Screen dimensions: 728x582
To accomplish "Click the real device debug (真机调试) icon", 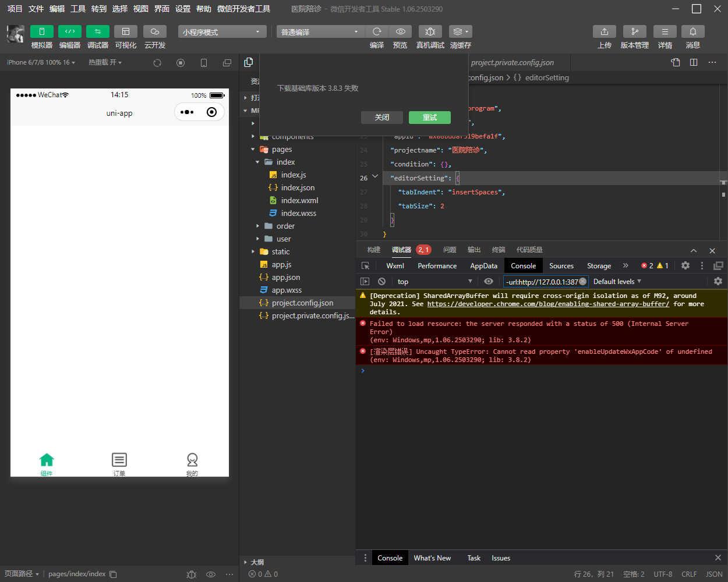I will 430,31.
